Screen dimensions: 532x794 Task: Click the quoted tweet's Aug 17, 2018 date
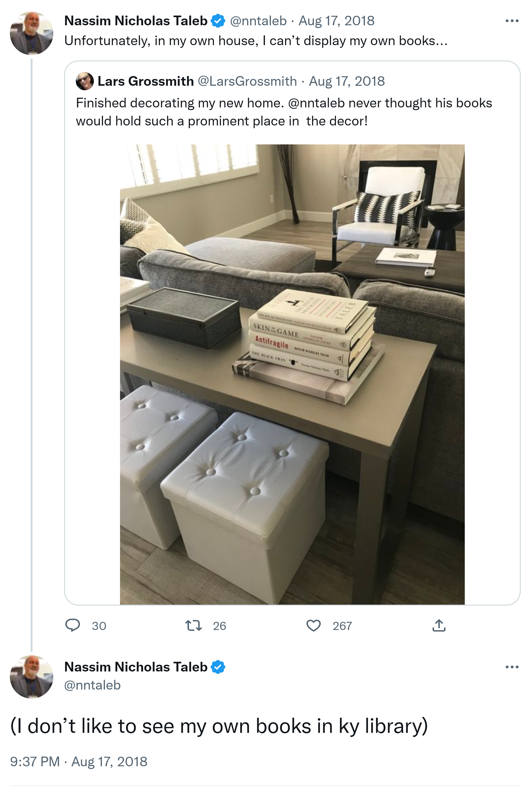(x=346, y=81)
